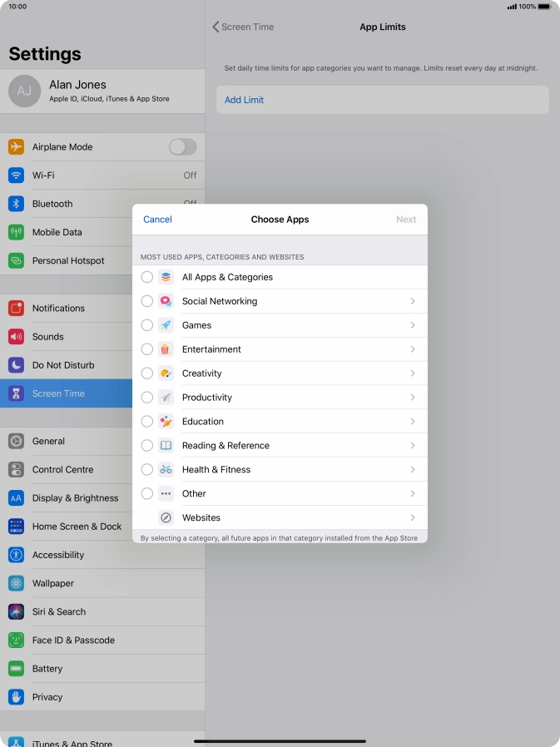The height and width of the screenshot is (747, 560).
Task: Click the Sounds speaker icon
Action: pyautogui.click(x=16, y=336)
